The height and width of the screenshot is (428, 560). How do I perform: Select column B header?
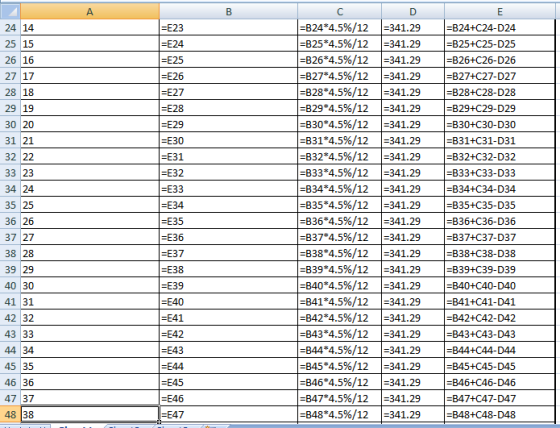click(x=229, y=11)
